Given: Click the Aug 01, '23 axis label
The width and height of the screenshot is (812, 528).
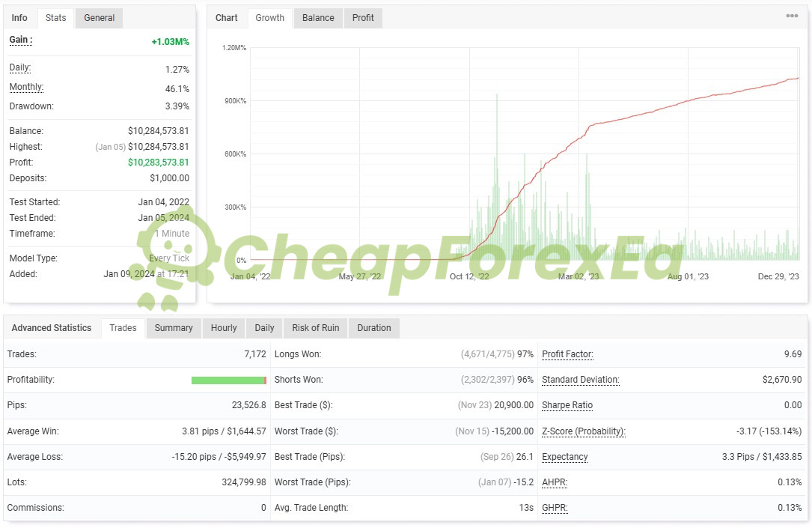Looking at the screenshot, I should coord(688,276).
